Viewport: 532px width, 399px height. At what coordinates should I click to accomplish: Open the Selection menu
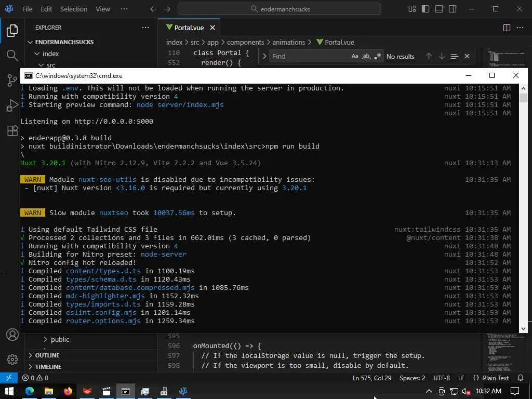click(74, 9)
